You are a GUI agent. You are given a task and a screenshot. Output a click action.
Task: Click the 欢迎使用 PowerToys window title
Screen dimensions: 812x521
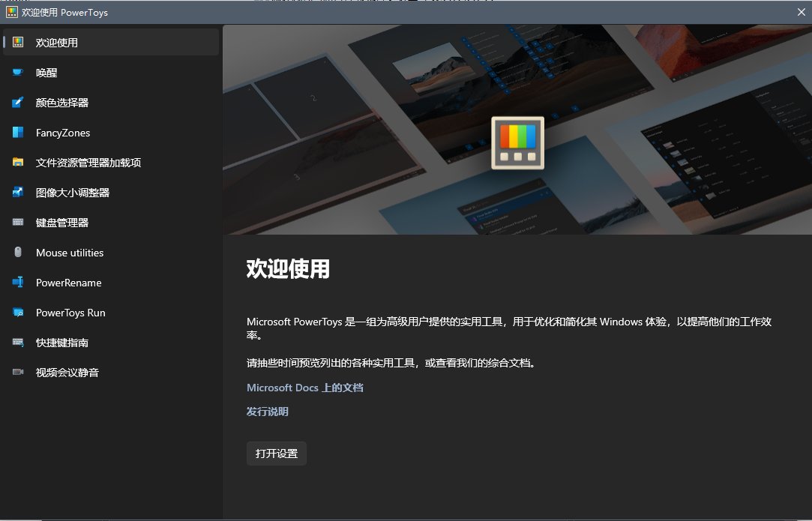coord(64,13)
